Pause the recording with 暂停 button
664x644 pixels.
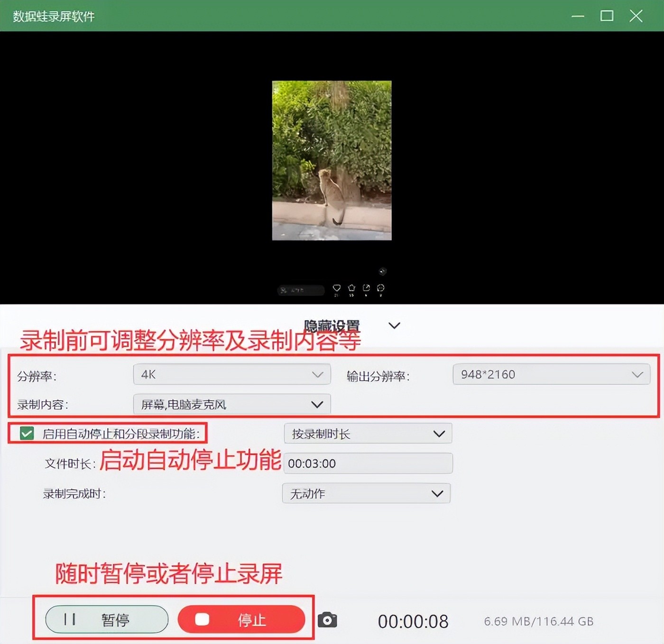tap(107, 619)
